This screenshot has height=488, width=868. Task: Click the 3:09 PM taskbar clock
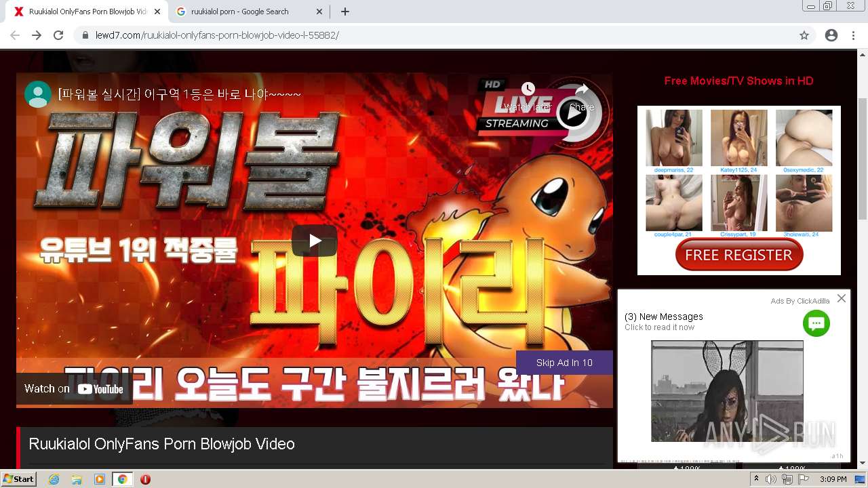pos(833,479)
